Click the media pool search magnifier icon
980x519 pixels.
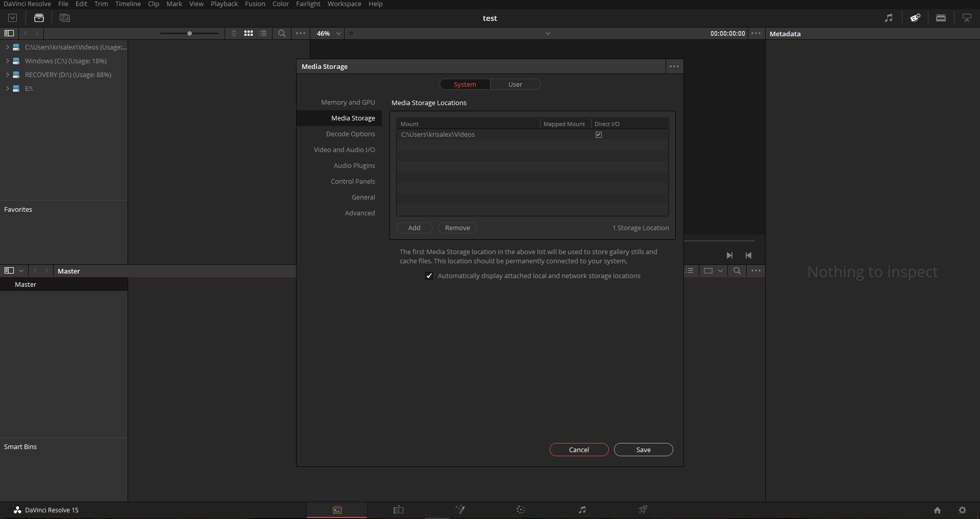(x=737, y=270)
